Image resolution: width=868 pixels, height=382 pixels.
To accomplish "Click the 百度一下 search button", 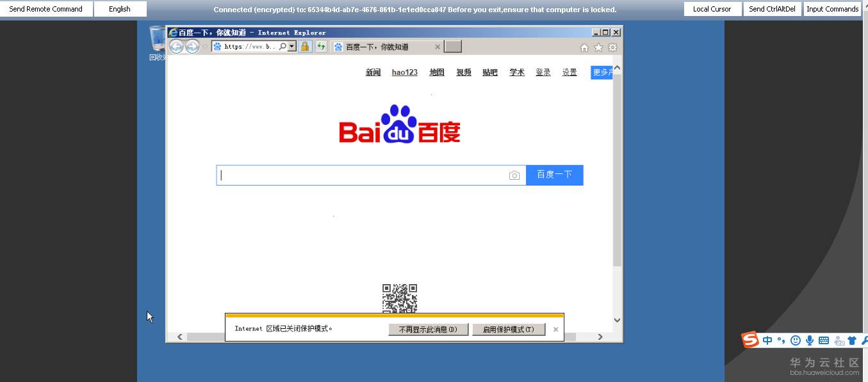I will (554, 175).
